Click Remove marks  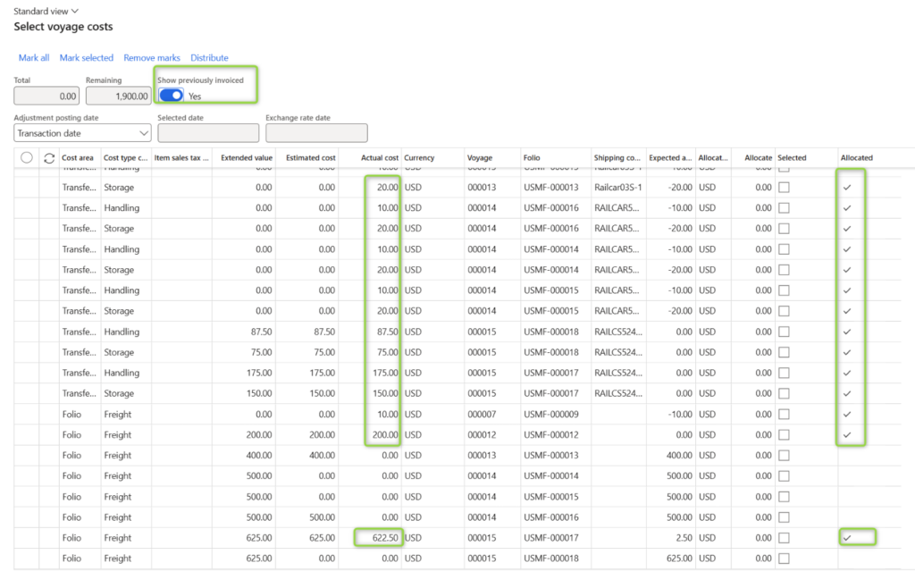tap(151, 57)
